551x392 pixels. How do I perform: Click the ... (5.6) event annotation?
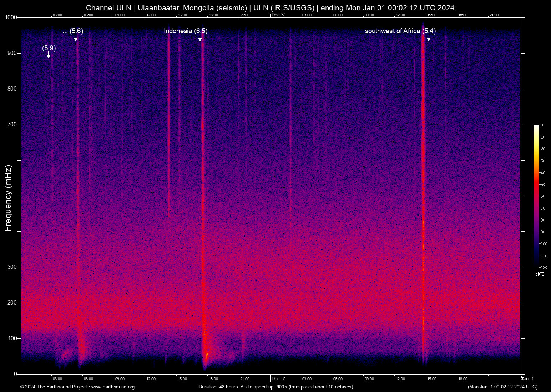(72, 31)
